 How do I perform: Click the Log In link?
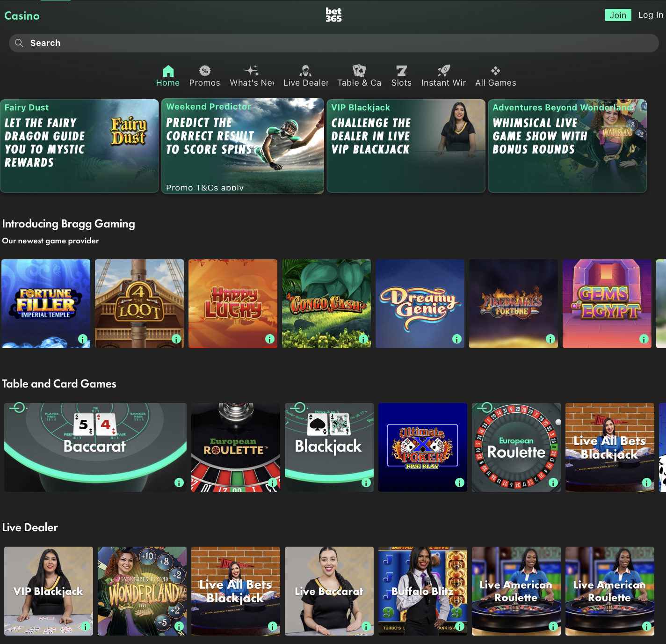click(650, 15)
